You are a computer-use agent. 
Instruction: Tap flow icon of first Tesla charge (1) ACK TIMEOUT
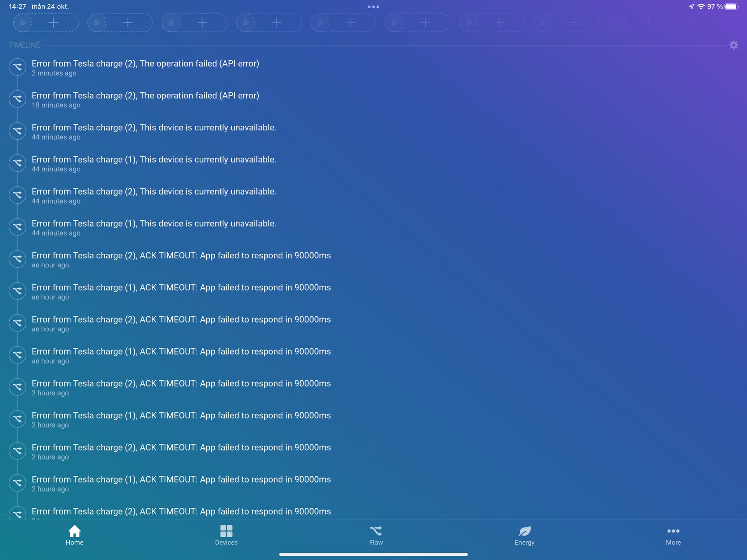click(18, 291)
